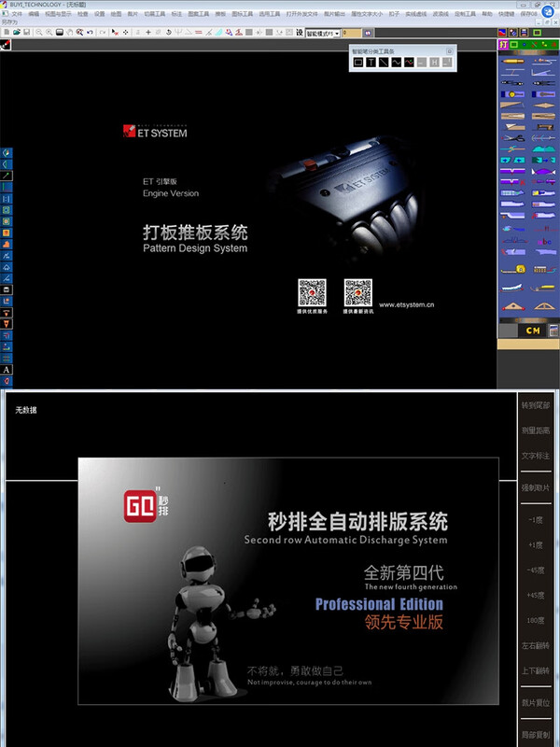Open the 编辑 (Edit) menu
The height and width of the screenshot is (747, 560).
tap(34, 14)
